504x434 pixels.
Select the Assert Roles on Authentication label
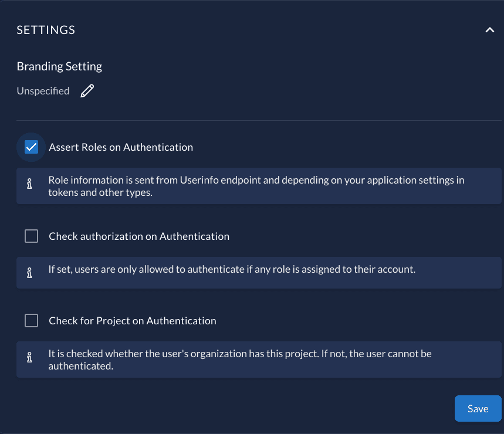click(121, 147)
